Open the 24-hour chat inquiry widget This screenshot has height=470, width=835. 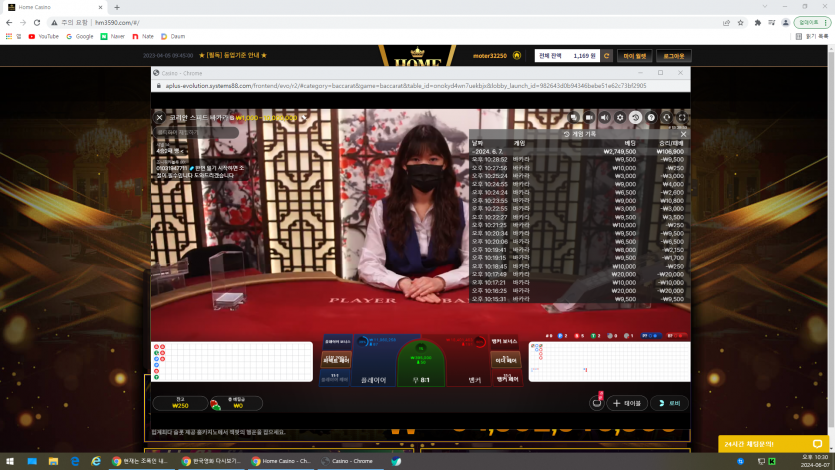(773, 444)
